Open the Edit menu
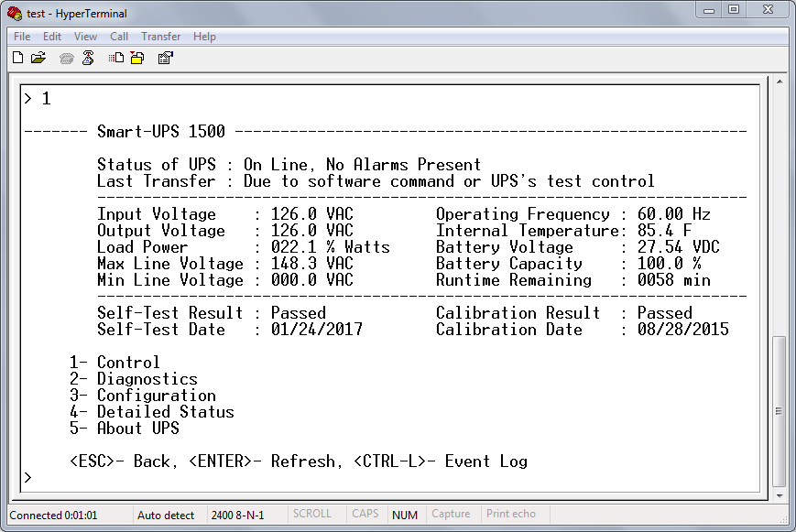The image size is (796, 532). [52, 37]
